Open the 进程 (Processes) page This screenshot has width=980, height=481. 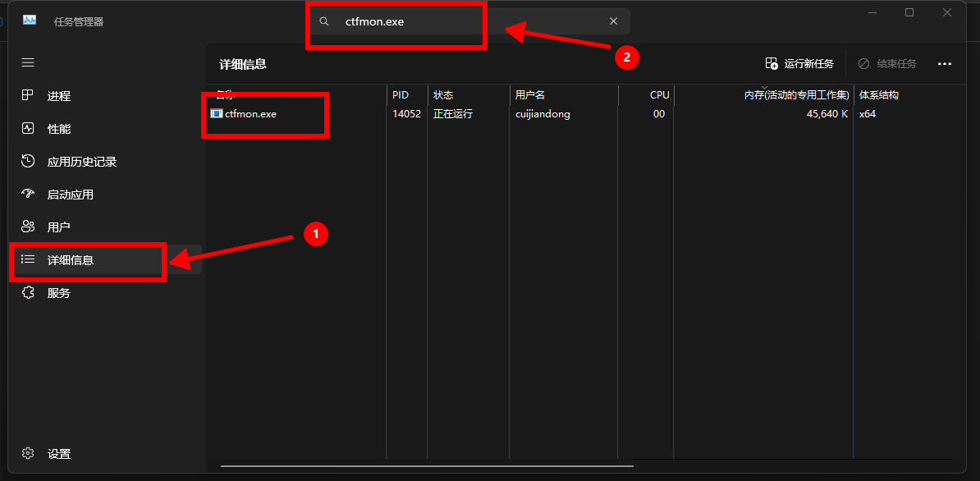(x=59, y=96)
